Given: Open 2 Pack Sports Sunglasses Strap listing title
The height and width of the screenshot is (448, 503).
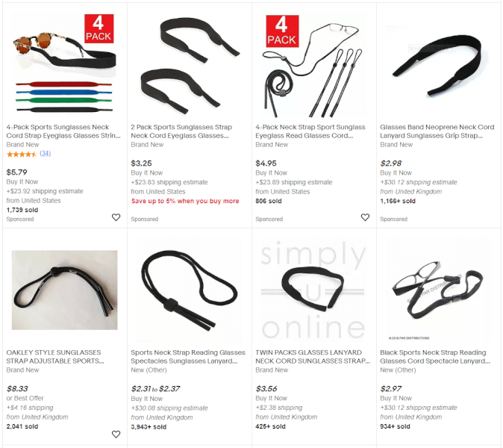Looking at the screenshot, I should click(181, 131).
